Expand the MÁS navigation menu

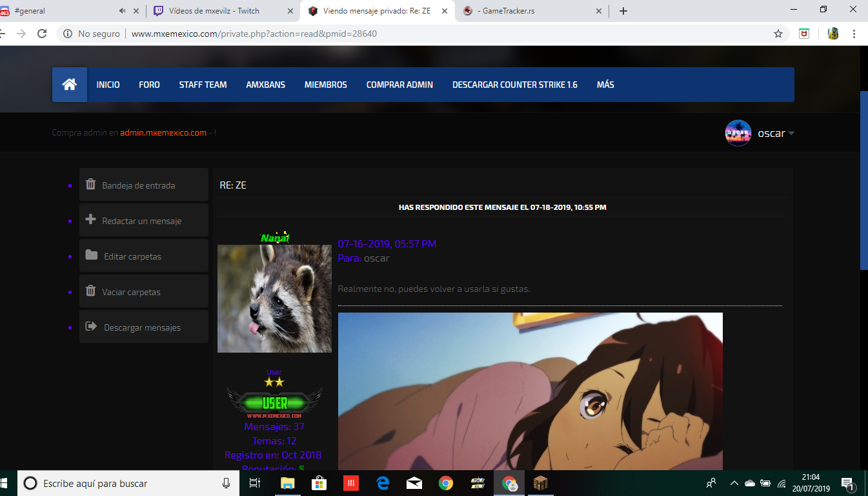605,85
